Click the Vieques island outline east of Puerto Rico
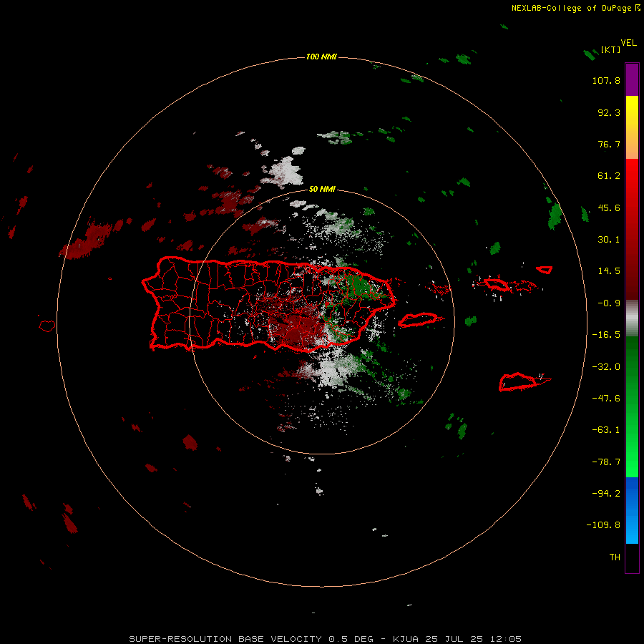 pos(418,320)
